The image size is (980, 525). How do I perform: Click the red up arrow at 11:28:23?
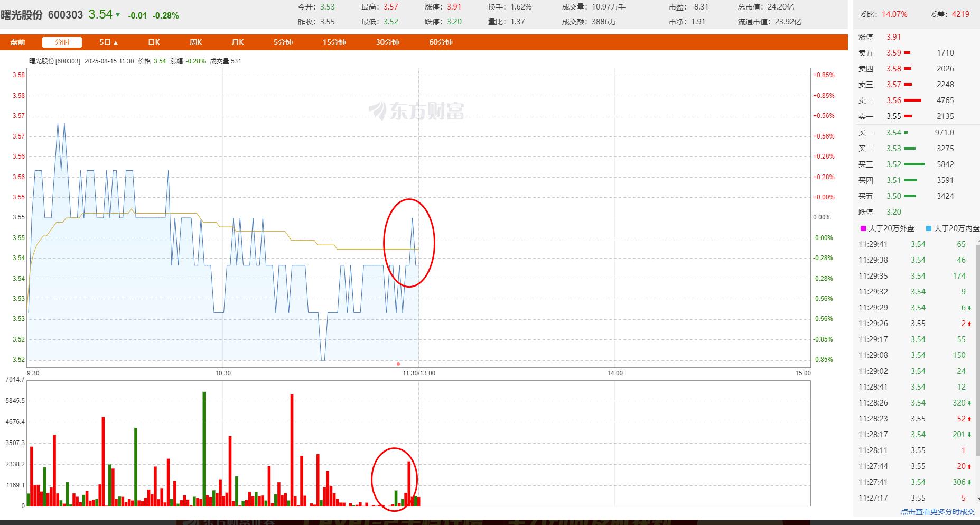[x=969, y=419]
